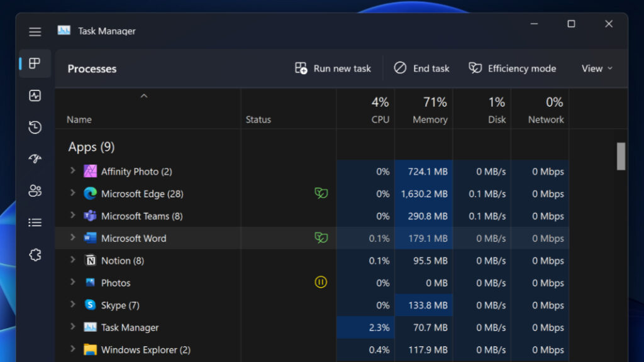The image size is (644, 362).
Task: Sort by the Disk column header
Action: pyautogui.click(x=482, y=109)
